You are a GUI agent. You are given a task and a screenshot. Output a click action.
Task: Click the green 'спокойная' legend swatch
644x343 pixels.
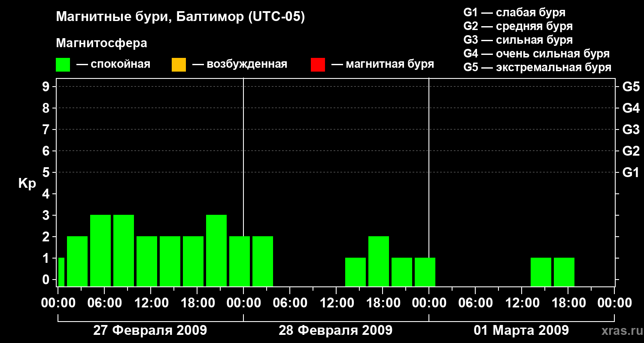(63, 65)
